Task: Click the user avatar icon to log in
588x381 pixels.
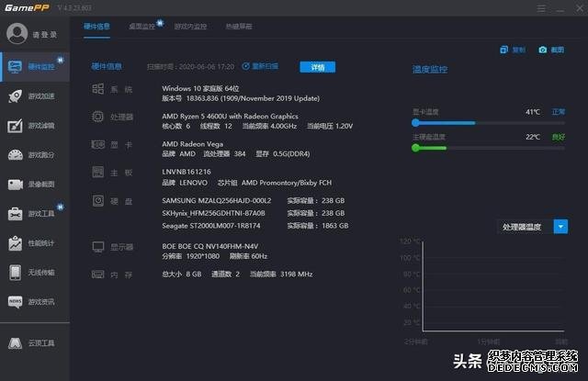Action: tap(17, 33)
